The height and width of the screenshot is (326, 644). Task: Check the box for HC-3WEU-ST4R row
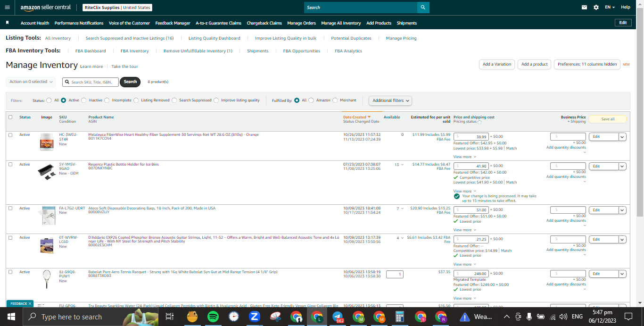(10, 135)
